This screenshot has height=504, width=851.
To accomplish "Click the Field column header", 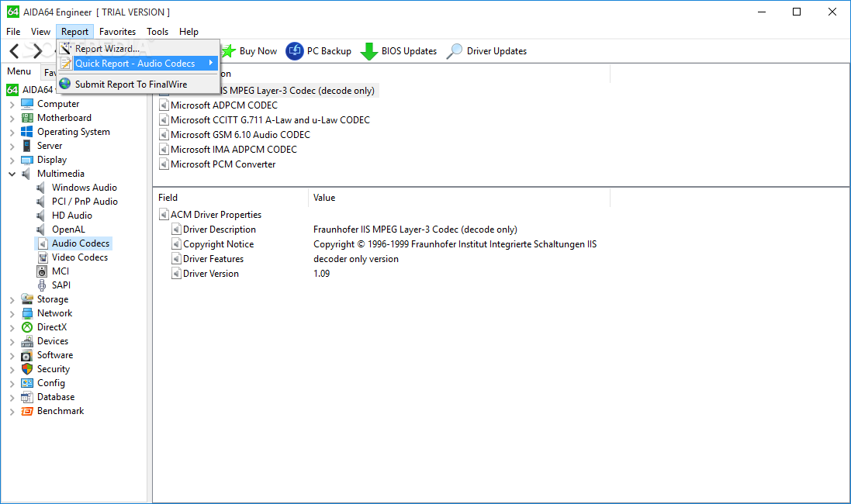I will point(230,198).
